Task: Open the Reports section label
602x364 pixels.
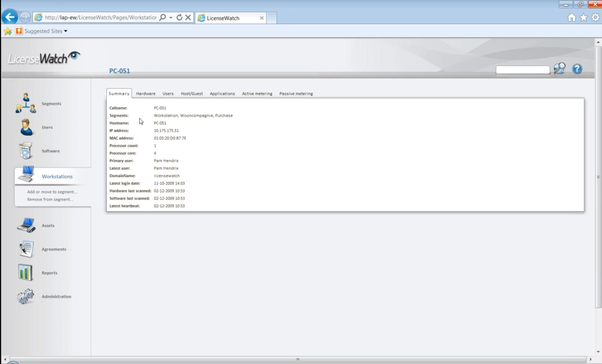Action: click(50, 273)
